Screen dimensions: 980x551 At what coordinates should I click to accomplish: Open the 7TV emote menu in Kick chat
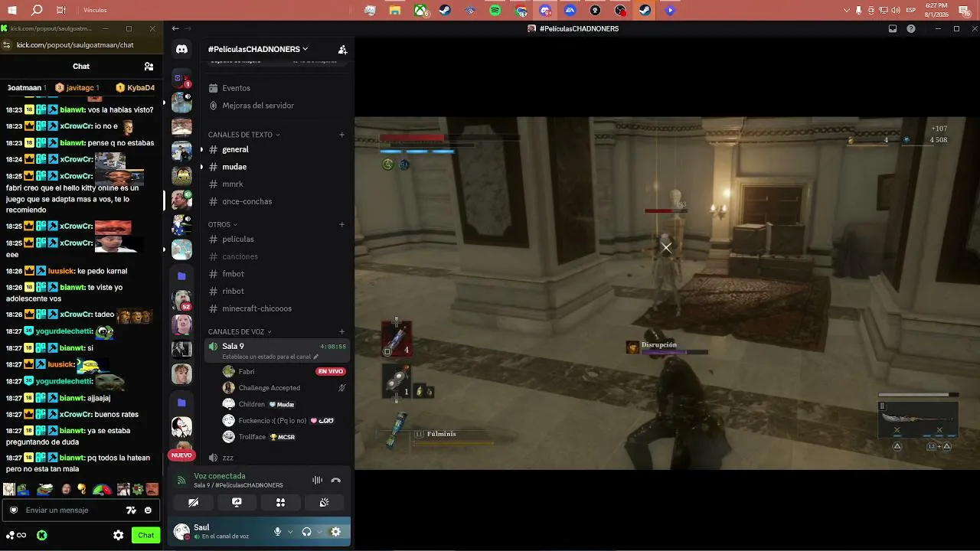point(131,510)
